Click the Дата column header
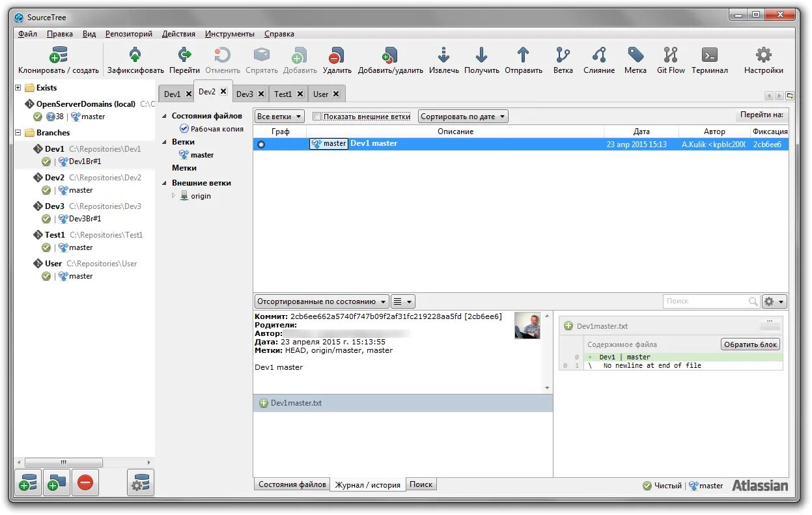This screenshot has width=812, height=515. [x=641, y=132]
